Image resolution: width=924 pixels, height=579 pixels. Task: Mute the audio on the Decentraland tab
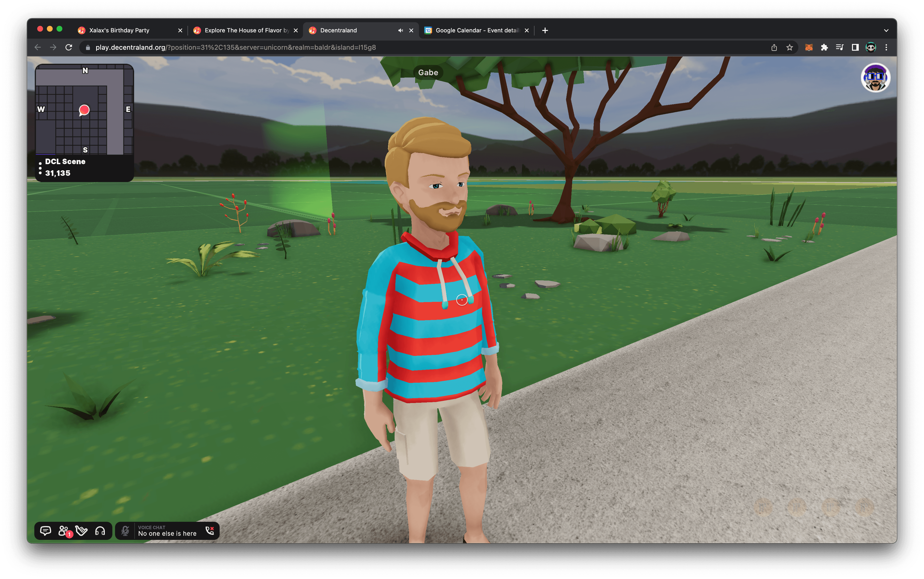400,30
